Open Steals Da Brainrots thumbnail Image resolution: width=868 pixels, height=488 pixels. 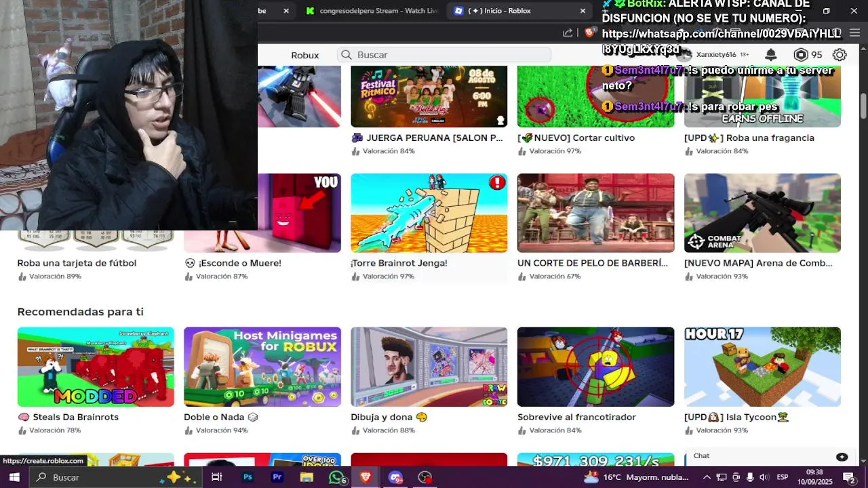[96, 367]
